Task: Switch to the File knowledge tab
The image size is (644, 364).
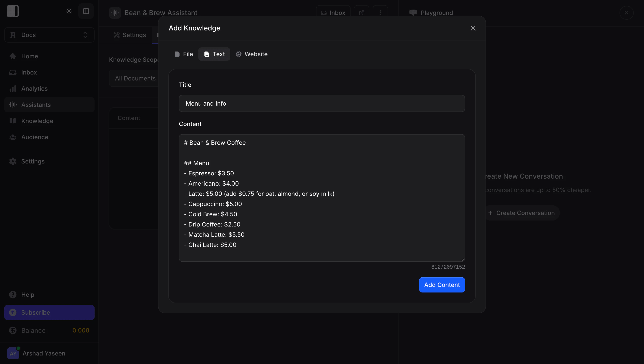Action: 184,54
